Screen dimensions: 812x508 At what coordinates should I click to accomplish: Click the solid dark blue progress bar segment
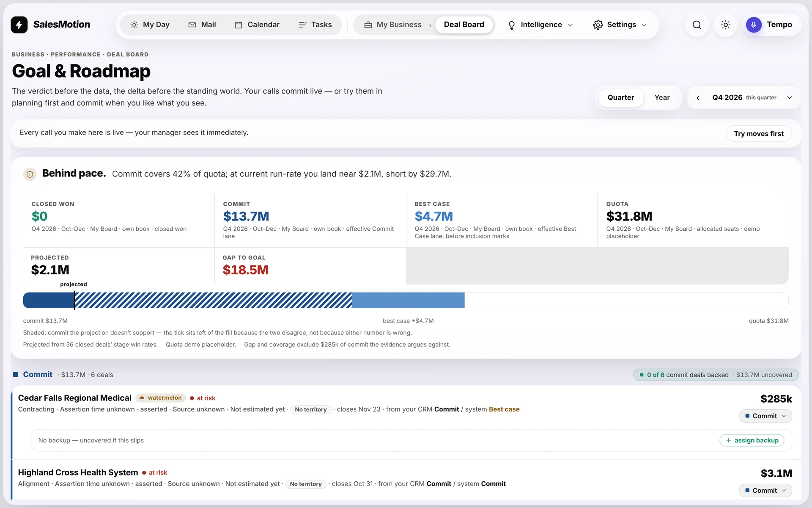click(49, 301)
